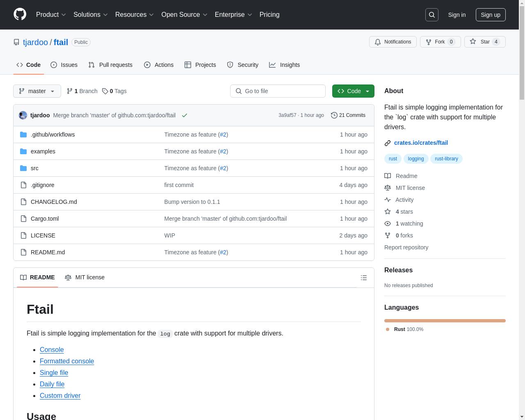Open the README outline list icon
Image resolution: width=525 pixels, height=420 pixels.
tap(364, 278)
